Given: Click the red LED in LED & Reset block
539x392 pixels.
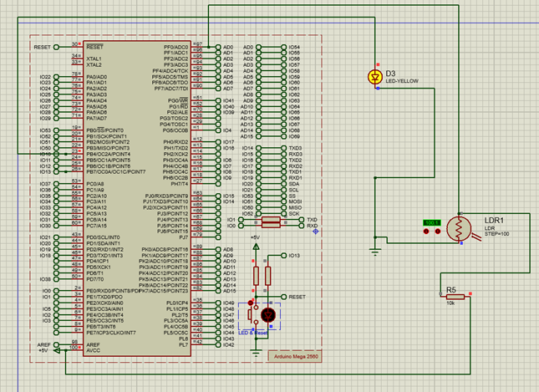Looking at the screenshot, I should coord(267,314).
